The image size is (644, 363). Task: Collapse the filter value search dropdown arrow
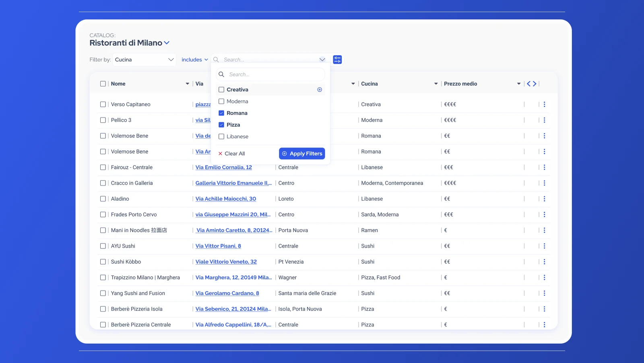[x=322, y=59]
